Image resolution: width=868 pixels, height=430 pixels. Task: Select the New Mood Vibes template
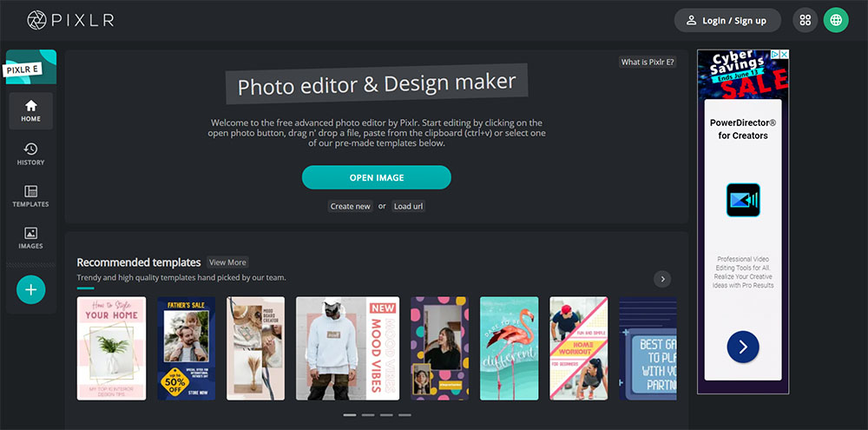(x=348, y=348)
